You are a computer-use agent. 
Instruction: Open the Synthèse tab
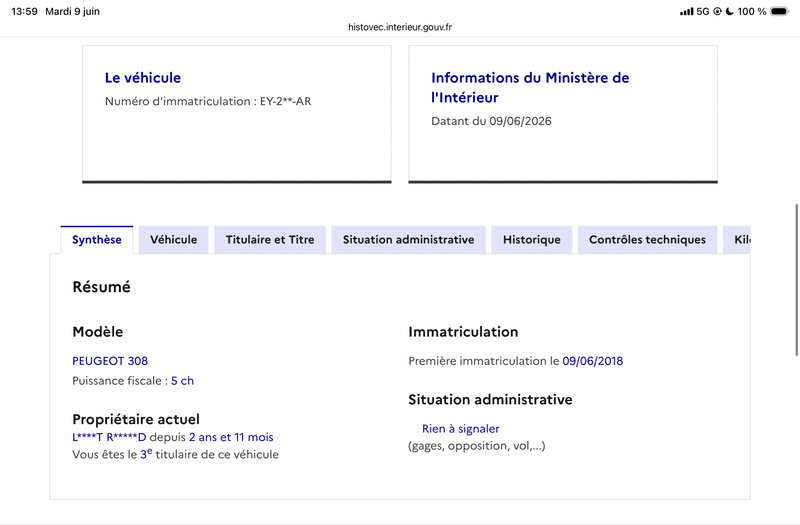(x=96, y=240)
